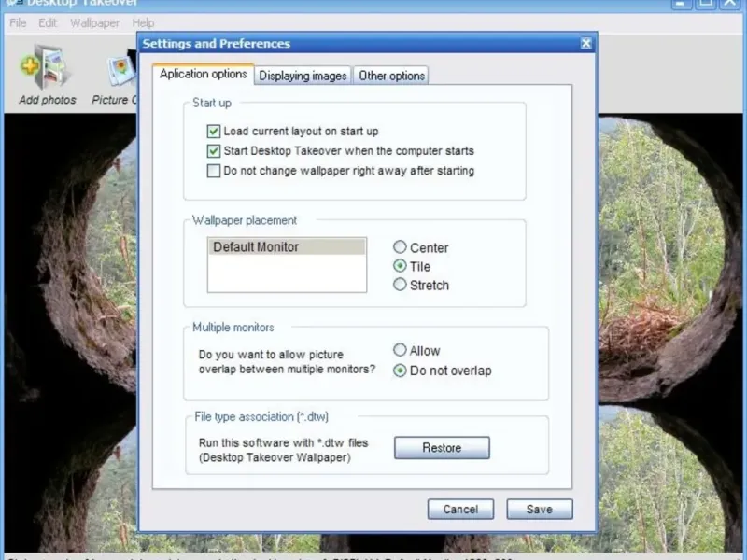Viewport: 747px width, 560px height.
Task: Select the Tile placement radio button
Action: (400, 266)
